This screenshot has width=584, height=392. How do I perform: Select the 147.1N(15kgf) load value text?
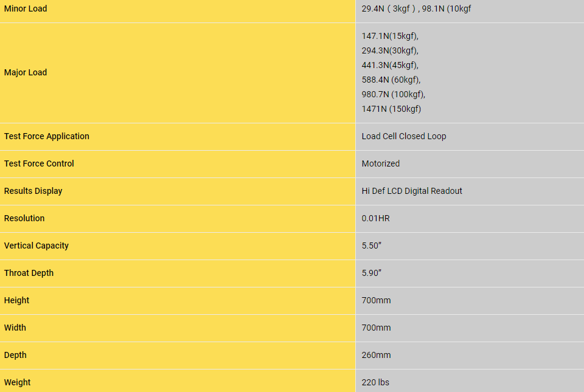pos(390,36)
